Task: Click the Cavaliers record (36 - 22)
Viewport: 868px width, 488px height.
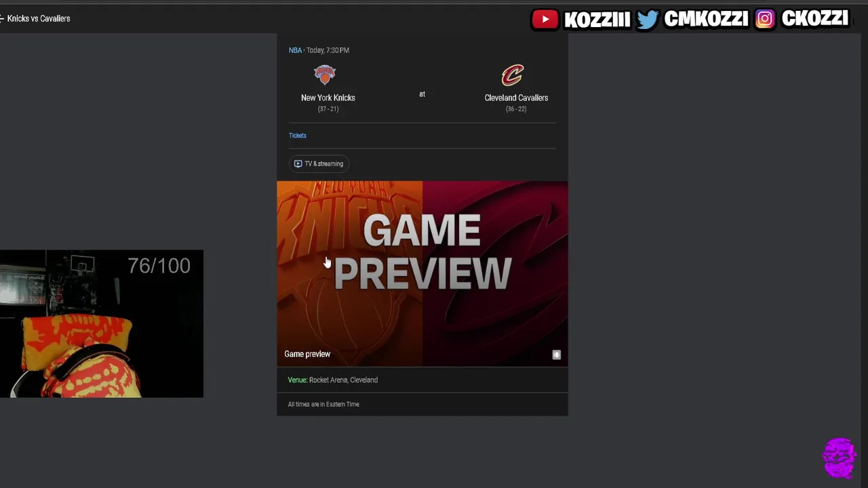Action: coord(516,109)
